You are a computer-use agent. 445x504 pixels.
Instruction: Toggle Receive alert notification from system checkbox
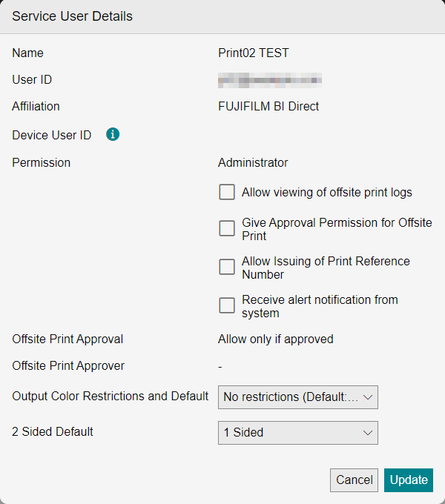227,305
